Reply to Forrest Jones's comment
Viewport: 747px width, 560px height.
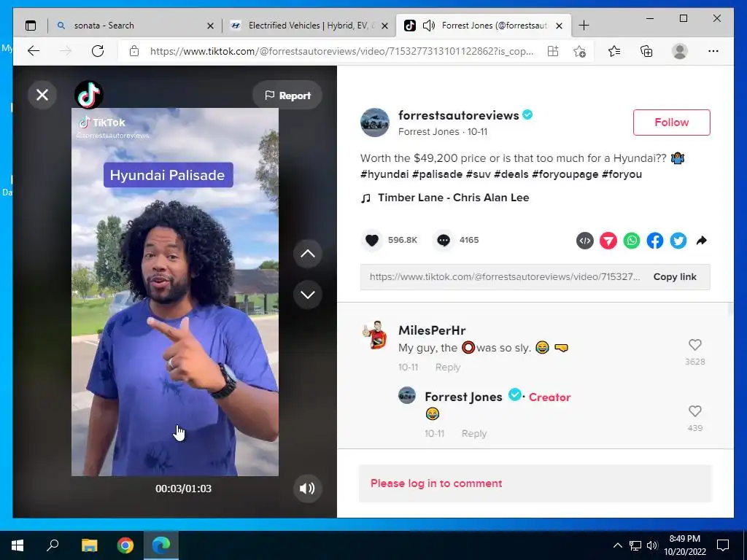pos(474,433)
